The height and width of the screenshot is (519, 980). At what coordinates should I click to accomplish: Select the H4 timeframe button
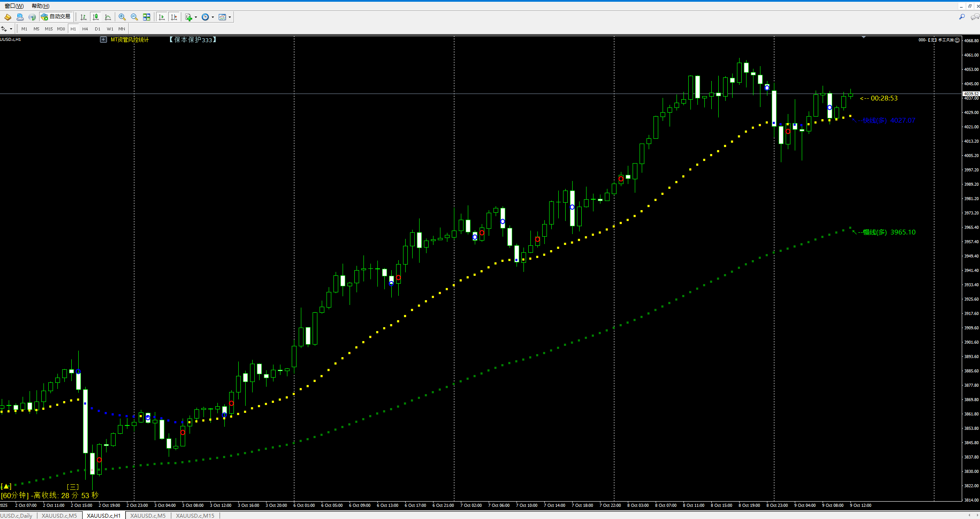(x=85, y=29)
